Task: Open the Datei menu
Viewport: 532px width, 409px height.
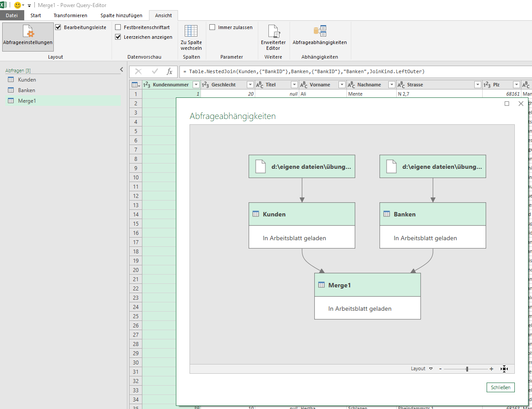Action: [x=12, y=15]
